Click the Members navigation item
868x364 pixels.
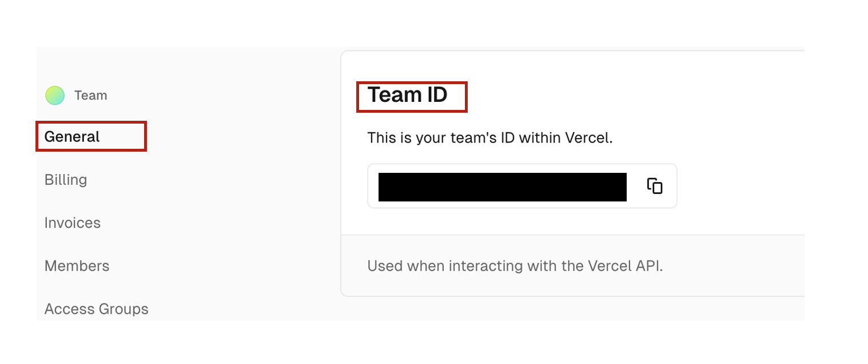(x=77, y=266)
